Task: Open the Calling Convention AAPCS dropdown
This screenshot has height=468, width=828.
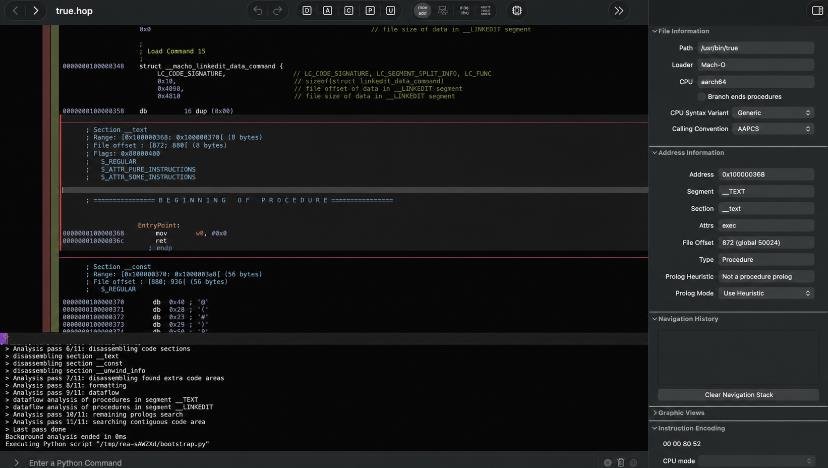Action: click(x=773, y=129)
